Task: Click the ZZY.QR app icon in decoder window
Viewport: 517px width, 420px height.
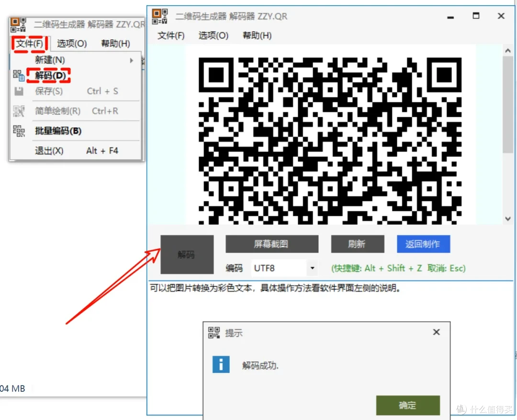Action: point(159,16)
